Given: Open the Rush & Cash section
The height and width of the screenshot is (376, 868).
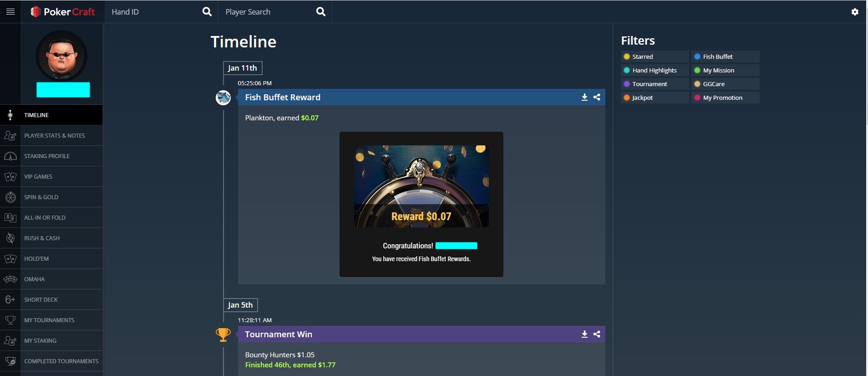Looking at the screenshot, I should click(x=42, y=238).
